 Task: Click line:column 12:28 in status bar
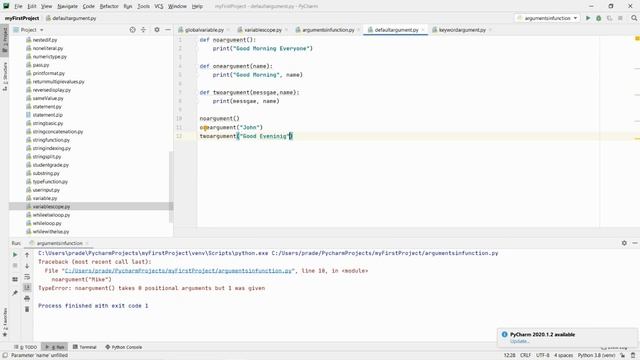(x=509, y=356)
